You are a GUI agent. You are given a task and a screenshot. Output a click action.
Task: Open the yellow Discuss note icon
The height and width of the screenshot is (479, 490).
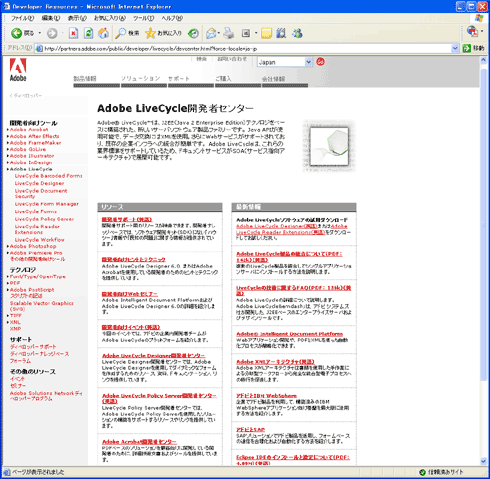coord(266,33)
